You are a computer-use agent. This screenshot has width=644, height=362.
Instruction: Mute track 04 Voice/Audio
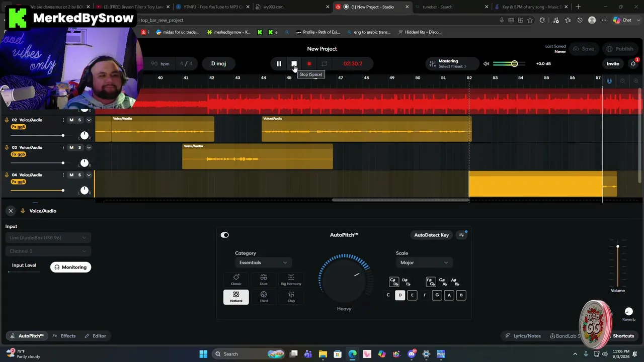pos(71,175)
